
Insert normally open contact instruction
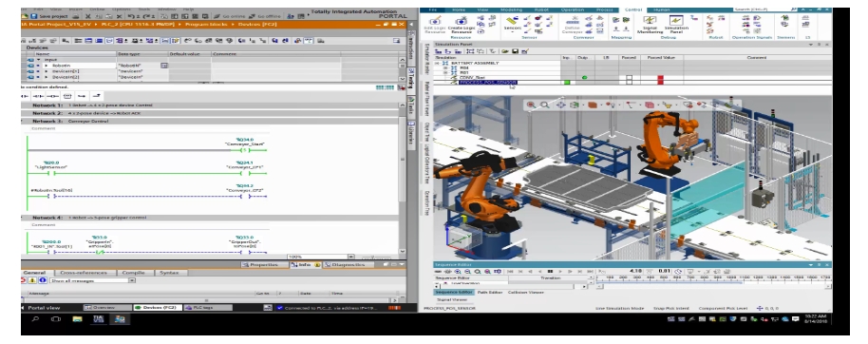point(25,96)
